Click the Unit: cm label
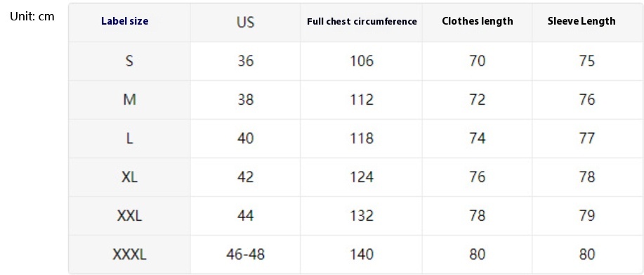 32,17
